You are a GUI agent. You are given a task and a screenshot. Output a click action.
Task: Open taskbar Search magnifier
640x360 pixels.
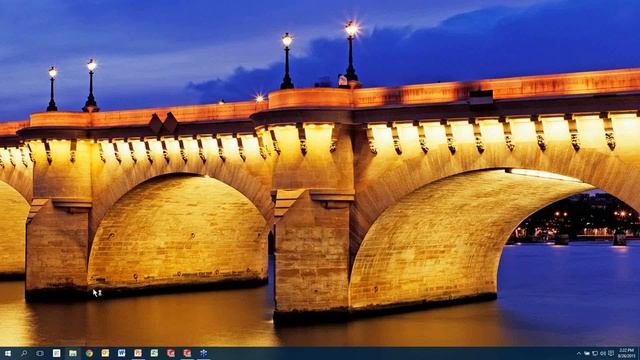coord(24,353)
